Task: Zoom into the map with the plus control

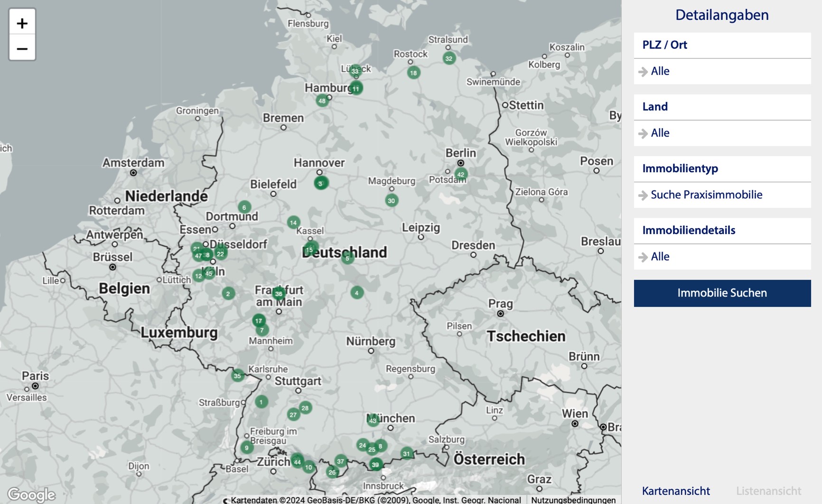Action: pos(22,23)
